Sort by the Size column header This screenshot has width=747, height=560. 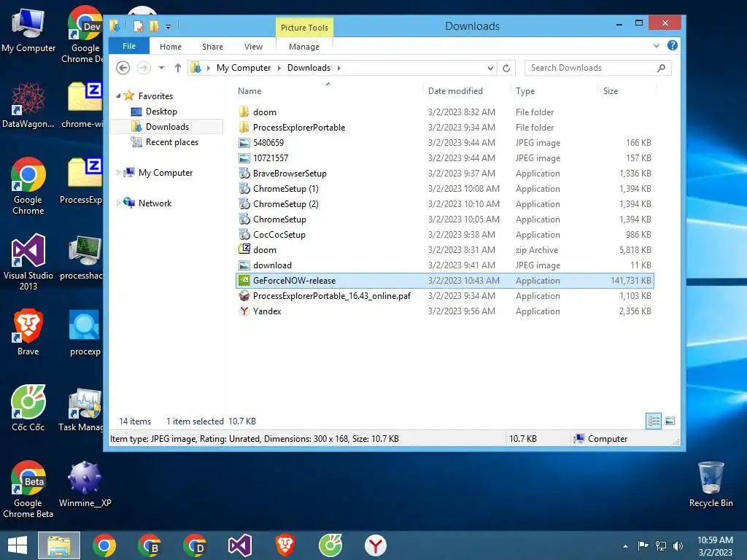click(611, 91)
